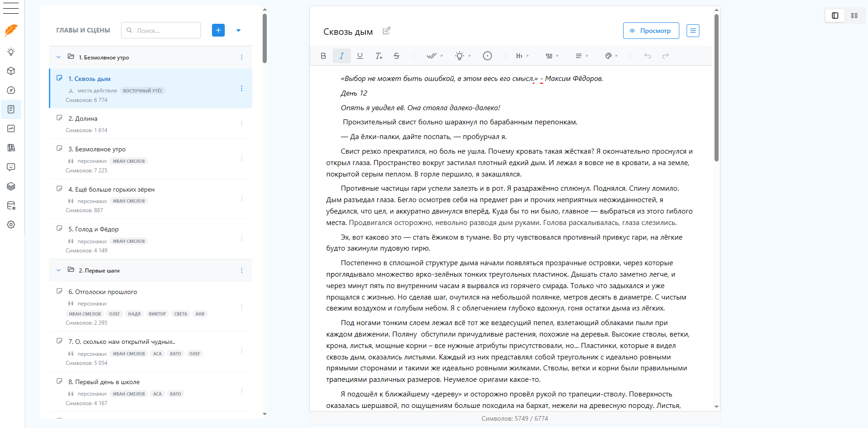Toggle underline formatting

coord(360,56)
